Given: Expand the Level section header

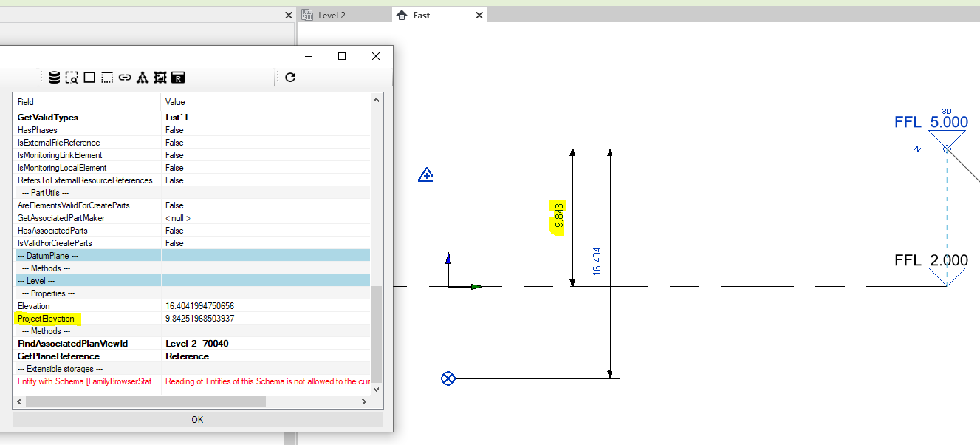Looking at the screenshot, I should pos(89,280).
